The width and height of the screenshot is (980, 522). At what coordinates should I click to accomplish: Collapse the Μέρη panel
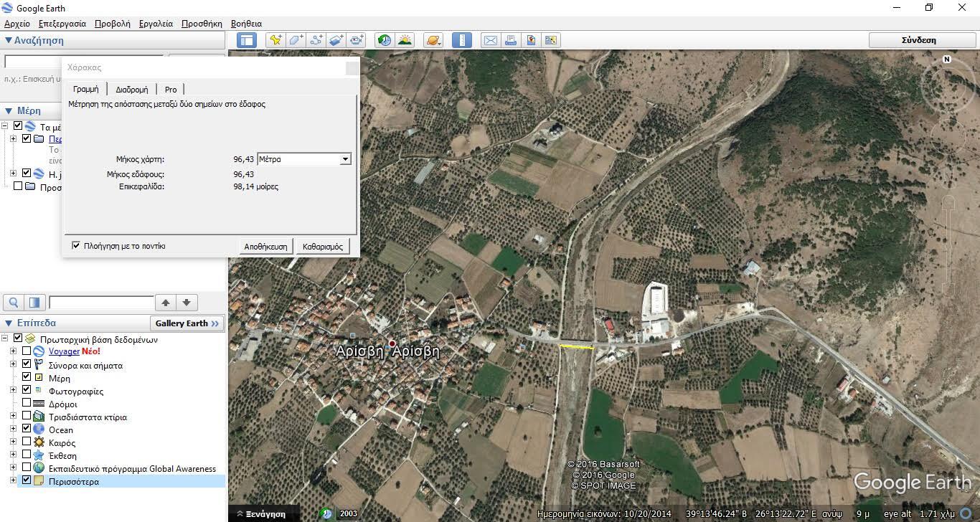coord(8,111)
